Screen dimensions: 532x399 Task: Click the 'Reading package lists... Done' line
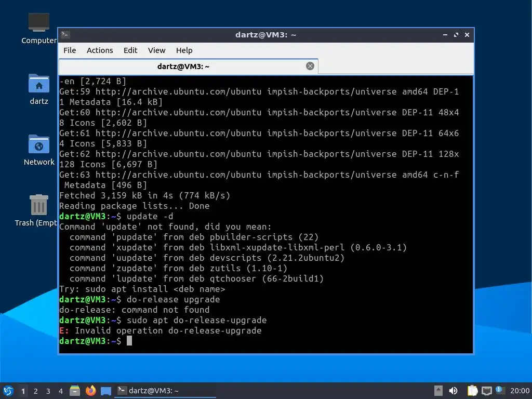point(135,206)
